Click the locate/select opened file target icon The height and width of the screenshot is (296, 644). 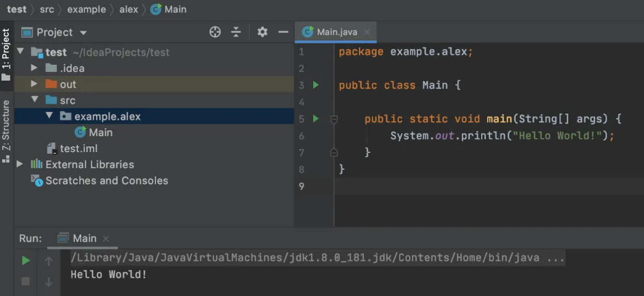(215, 32)
